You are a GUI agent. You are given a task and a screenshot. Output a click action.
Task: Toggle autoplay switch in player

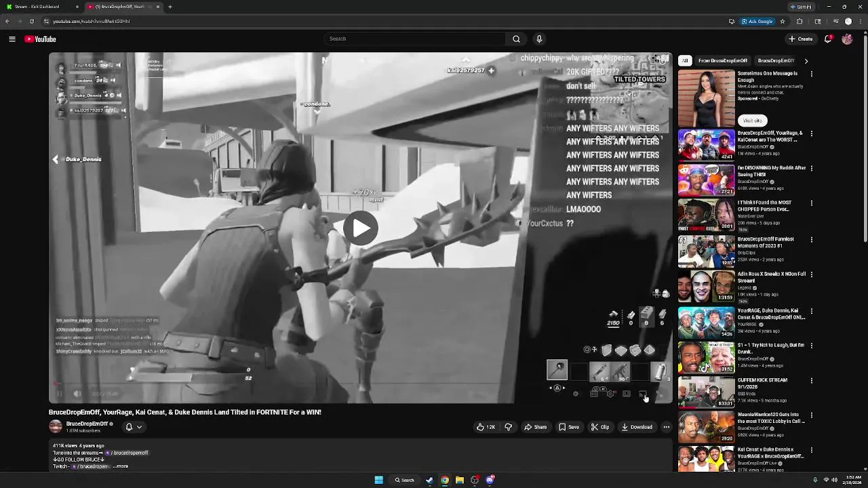coord(576,394)
